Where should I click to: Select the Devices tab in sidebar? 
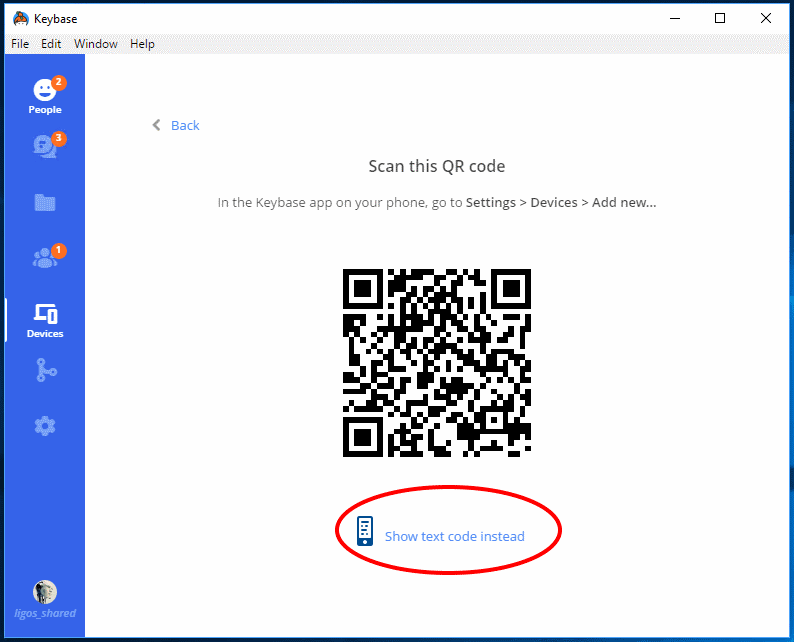45,320
